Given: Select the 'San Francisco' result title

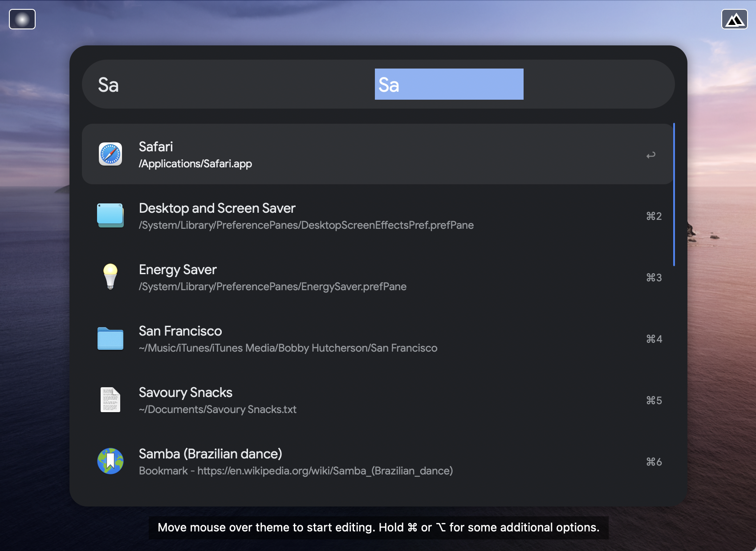Looking at the screenshot, I should [180, 331].
